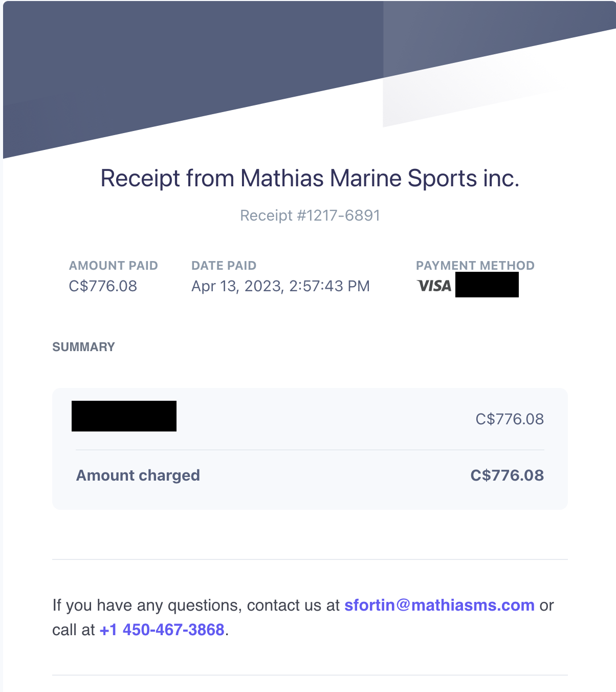Select the Apr 13, 2023 date text

237,286
